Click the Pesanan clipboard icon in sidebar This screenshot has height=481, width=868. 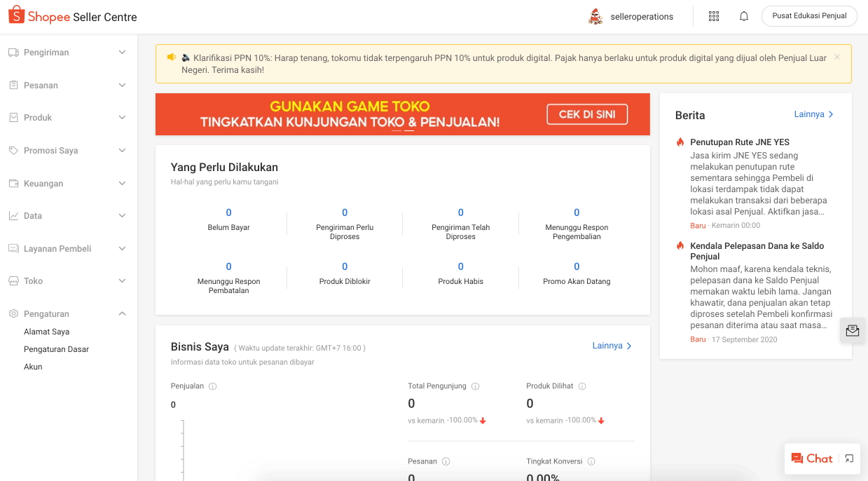click(x=13, y=85)
